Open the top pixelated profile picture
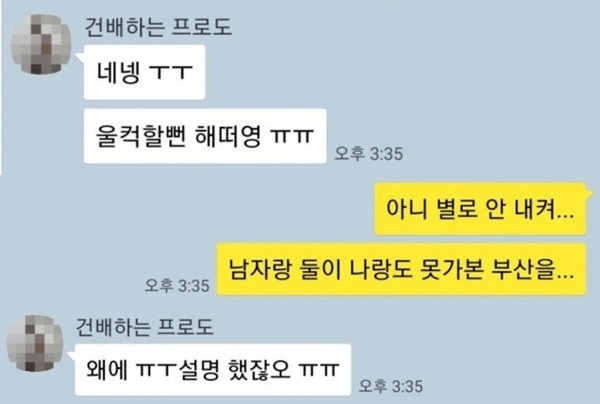The width and height of the screenshot is (600, 404). point(41,44)
